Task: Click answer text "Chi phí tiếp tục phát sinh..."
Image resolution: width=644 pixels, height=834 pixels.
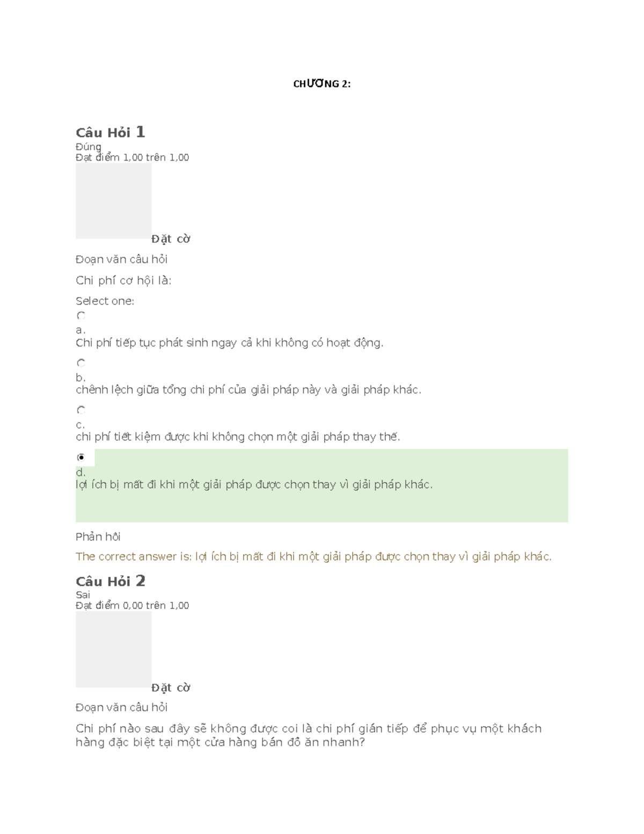Action: click(229, 343)
